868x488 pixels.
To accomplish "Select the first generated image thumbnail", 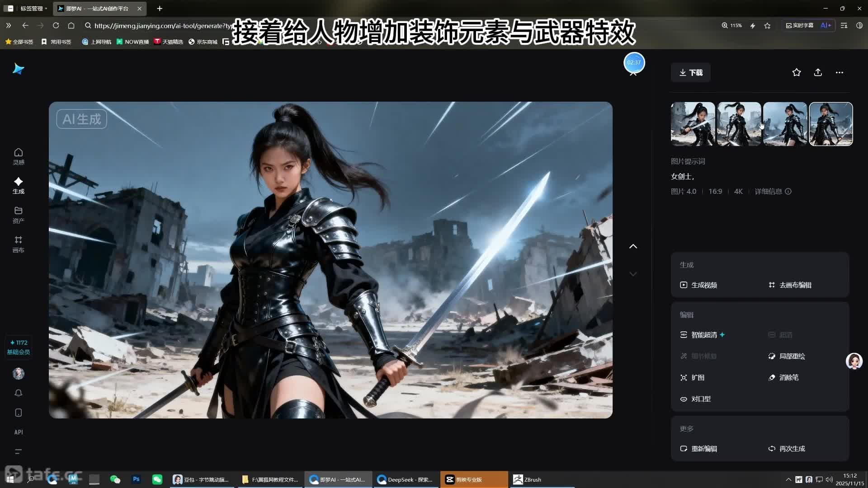I will click(x=693, y=124).
